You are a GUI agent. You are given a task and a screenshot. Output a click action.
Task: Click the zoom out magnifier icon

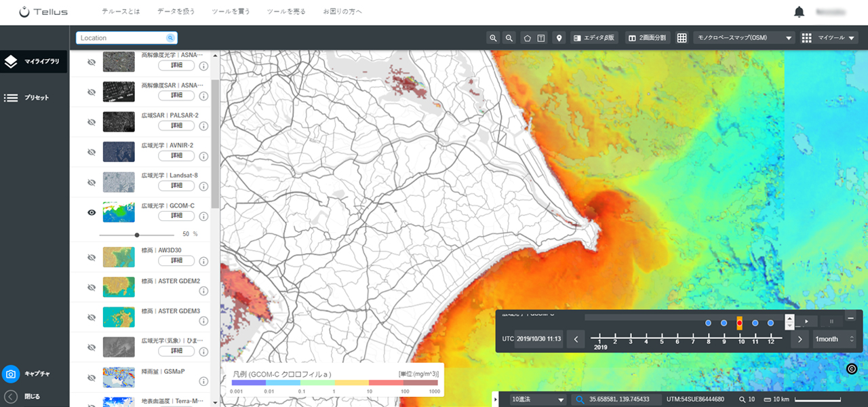[x=509, y=38]
